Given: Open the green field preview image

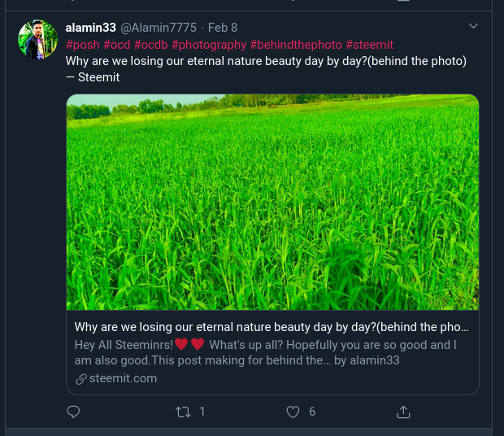Looking at the screenshot, I should (272, 203).
